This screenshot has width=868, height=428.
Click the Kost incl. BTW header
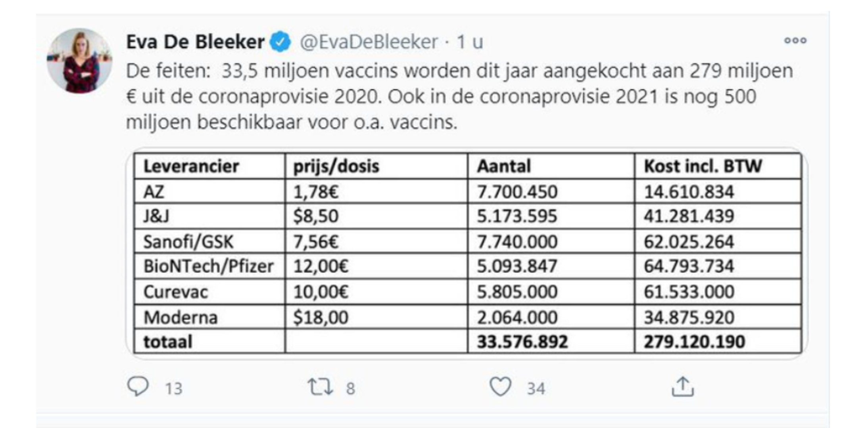click(703, 166)
